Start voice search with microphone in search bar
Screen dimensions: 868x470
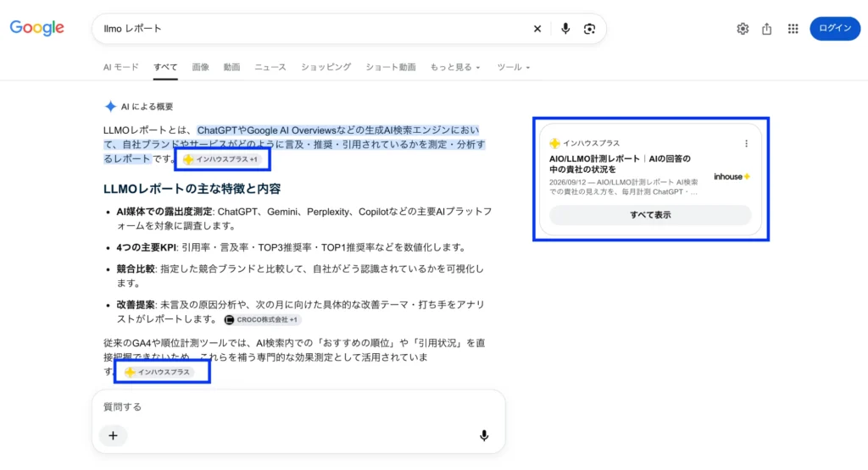(565, 29)
